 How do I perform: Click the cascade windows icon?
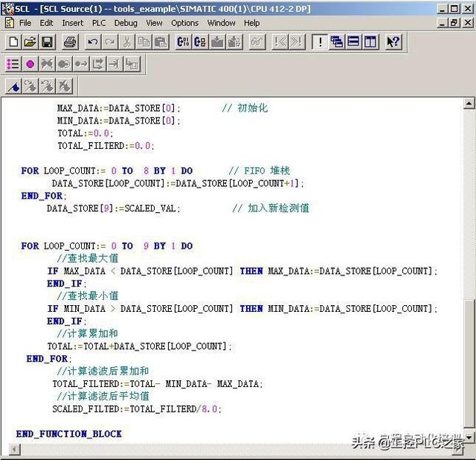(x=337, y=42)
